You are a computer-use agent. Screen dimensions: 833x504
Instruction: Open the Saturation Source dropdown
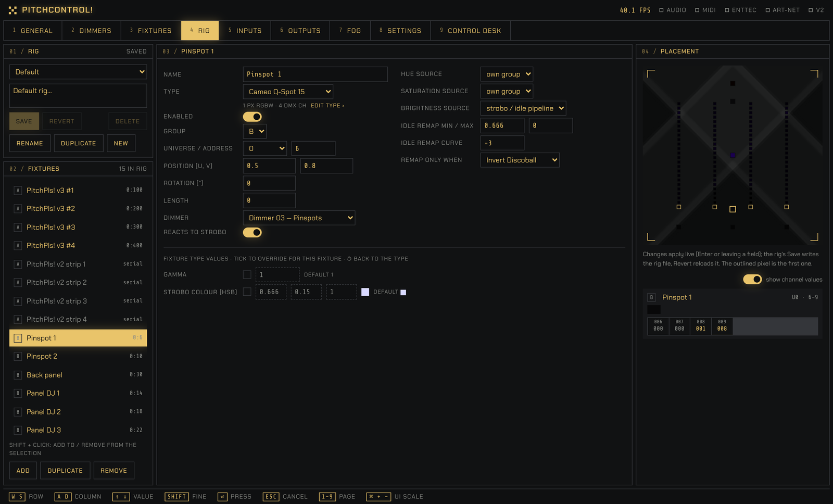507,91
